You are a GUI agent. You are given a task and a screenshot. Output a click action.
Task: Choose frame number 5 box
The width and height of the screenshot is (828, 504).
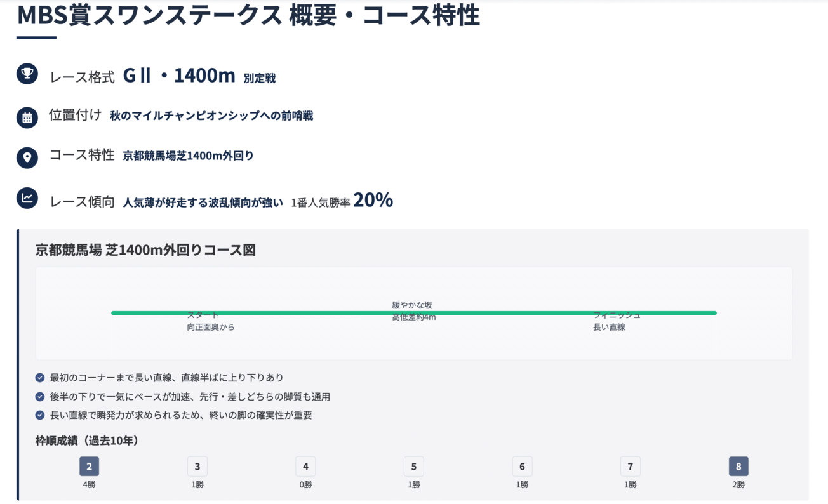[414, 467]
